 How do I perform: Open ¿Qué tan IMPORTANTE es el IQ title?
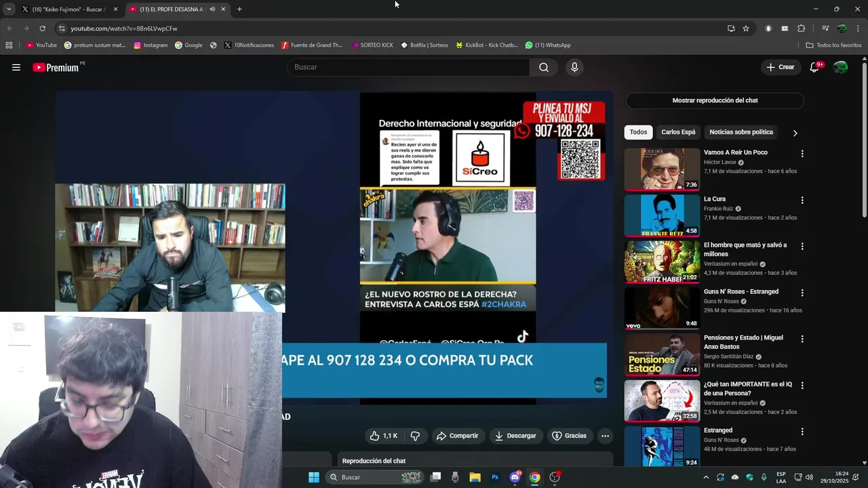[748, 388]
